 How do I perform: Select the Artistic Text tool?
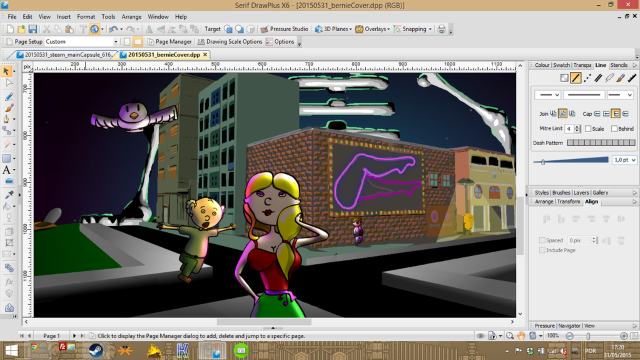click(x=7, y=170)
